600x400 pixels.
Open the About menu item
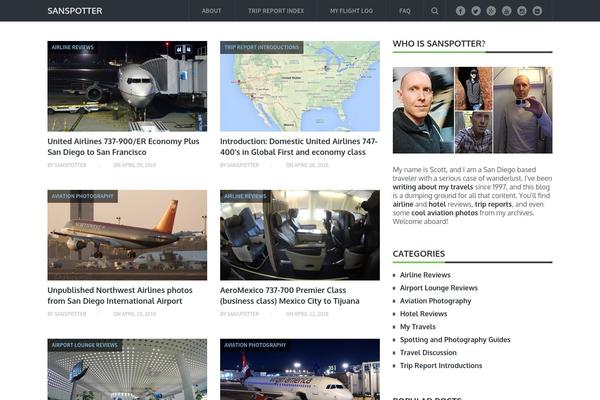point(211,11)
